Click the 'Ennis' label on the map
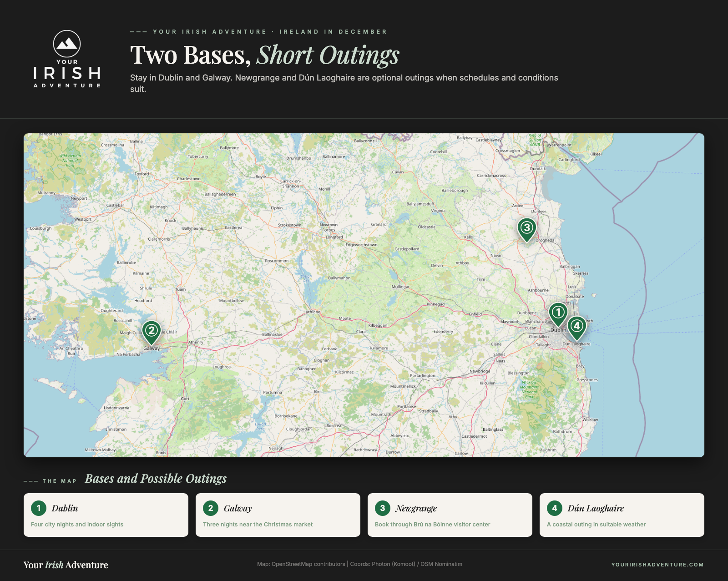Screen dimensions: 728x581 pyautogui.click(x=161, y=453)
